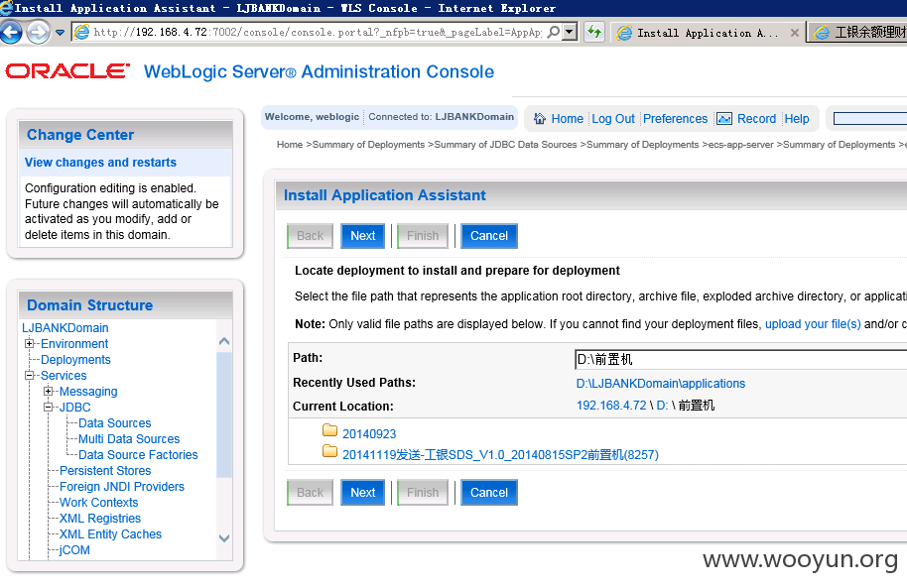Click the browser Back arrow button
Screen dimensions: 907x588
(10, 32)
